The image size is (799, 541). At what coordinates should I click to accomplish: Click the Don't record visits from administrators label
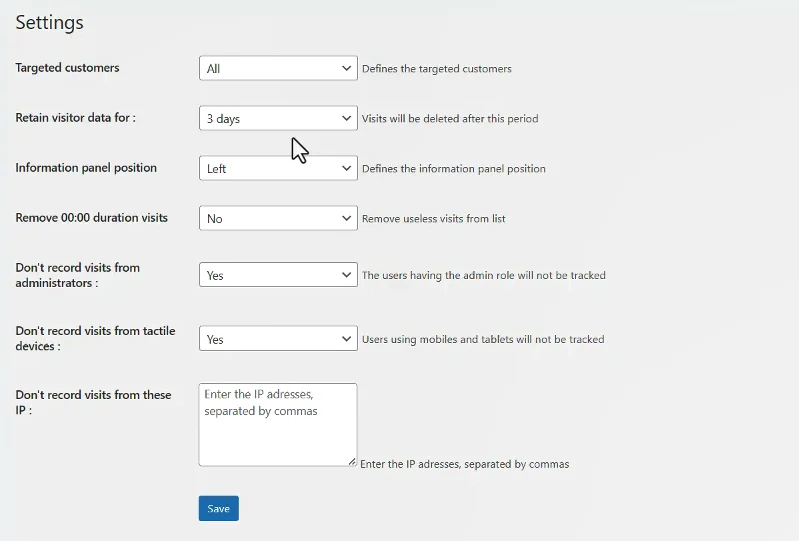77,275
